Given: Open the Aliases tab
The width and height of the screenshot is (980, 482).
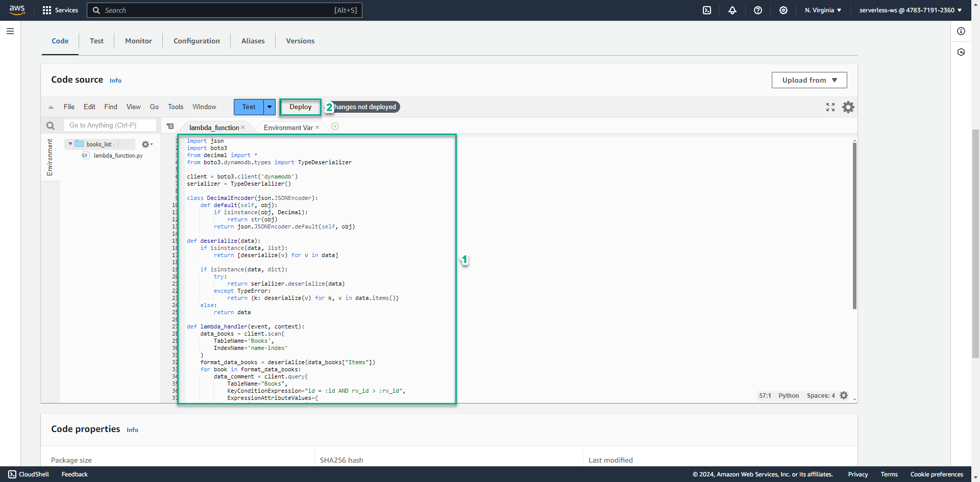Looking at the screenshot, I should (253, 41).
